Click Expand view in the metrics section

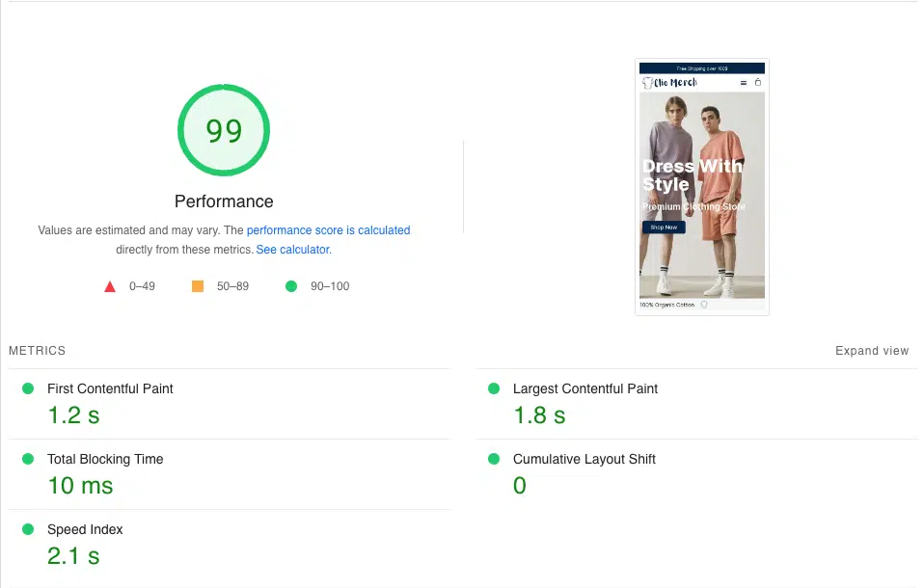[872, 351]
